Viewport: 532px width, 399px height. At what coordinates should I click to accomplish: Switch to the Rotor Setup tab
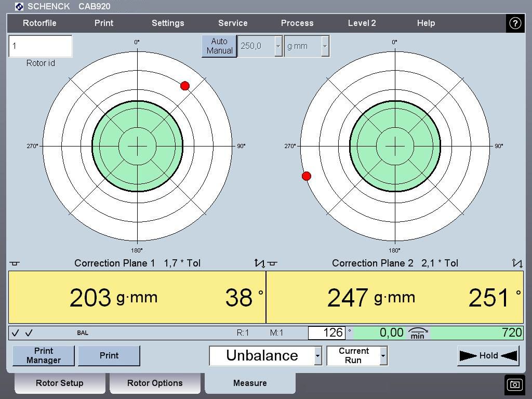point(59,383)
